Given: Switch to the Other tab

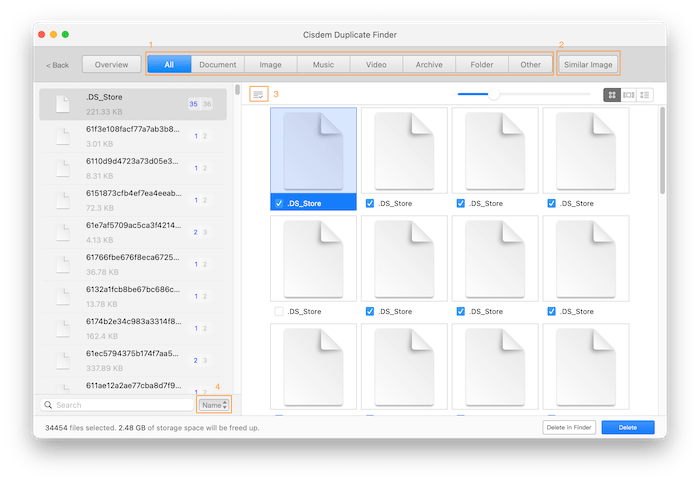Looking at the screenshot, I should (530, 65).
